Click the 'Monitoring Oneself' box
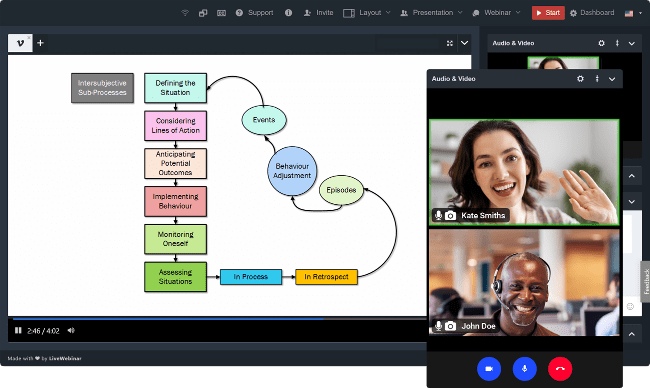Viewport: 650px width, 388px height. [175, 239]
